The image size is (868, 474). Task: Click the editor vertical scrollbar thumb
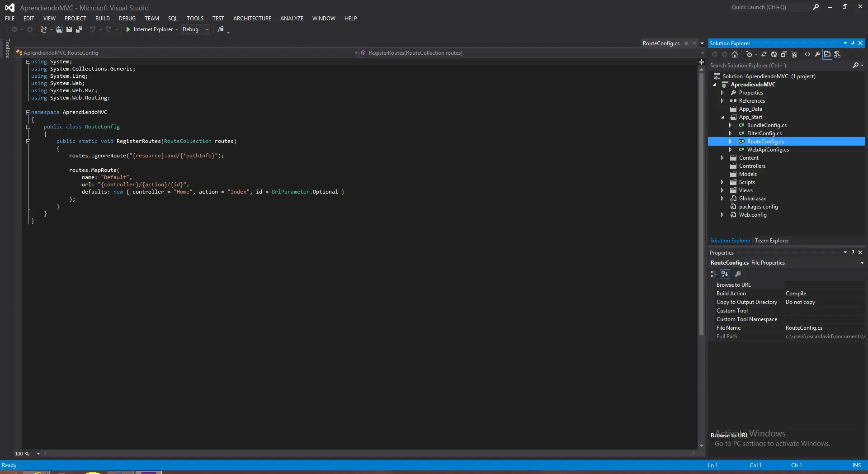(x=701, y=204)
